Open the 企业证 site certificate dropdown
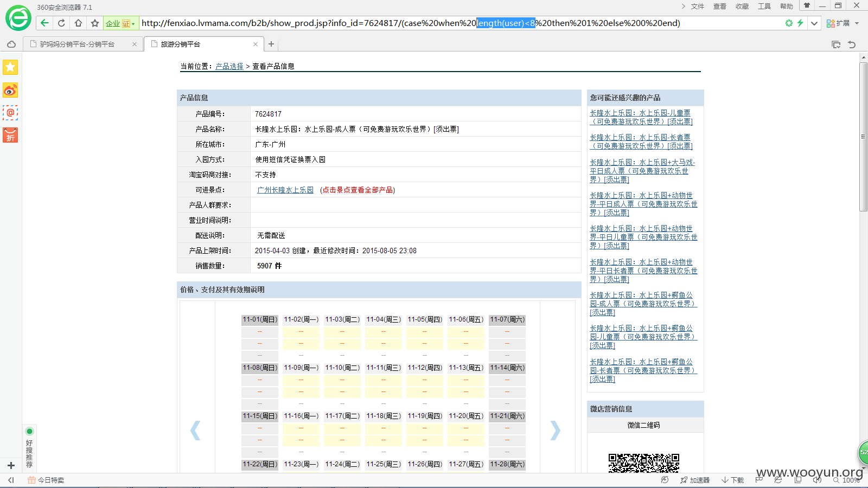 [120, 23]
